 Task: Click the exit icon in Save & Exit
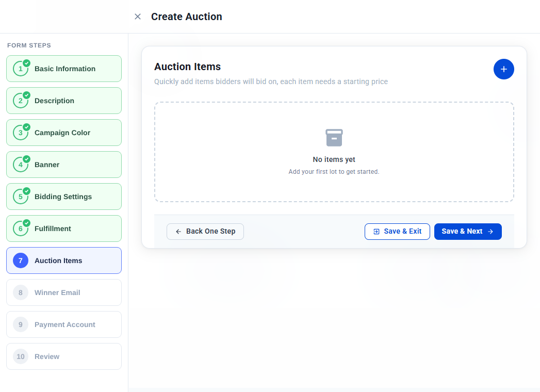click(x=377, y=232)
